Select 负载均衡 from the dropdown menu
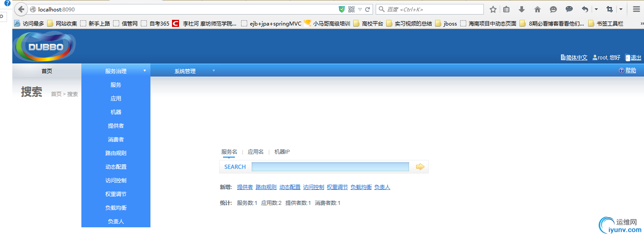Viewport: 644px width, 237px height. [x=116, y=207]
